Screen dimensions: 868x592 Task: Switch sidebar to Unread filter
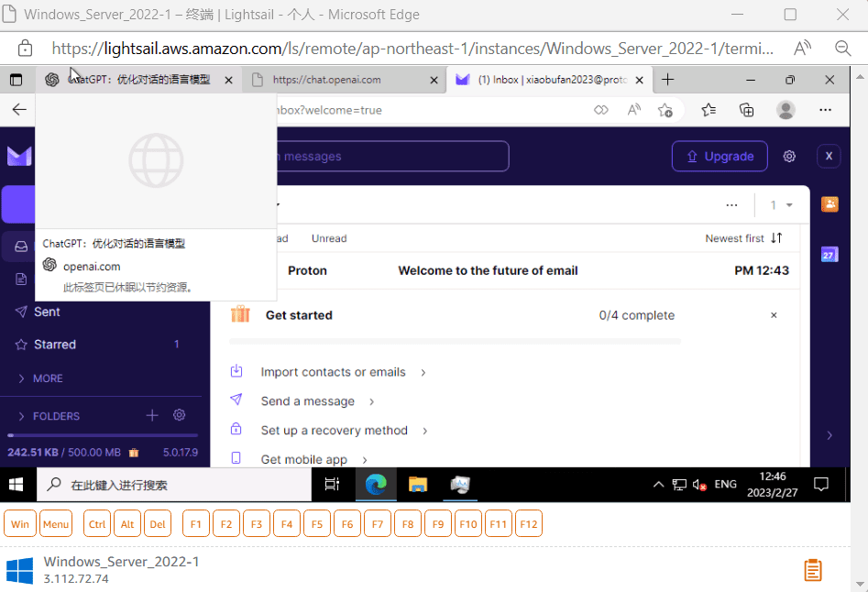(x=328, y=238)
